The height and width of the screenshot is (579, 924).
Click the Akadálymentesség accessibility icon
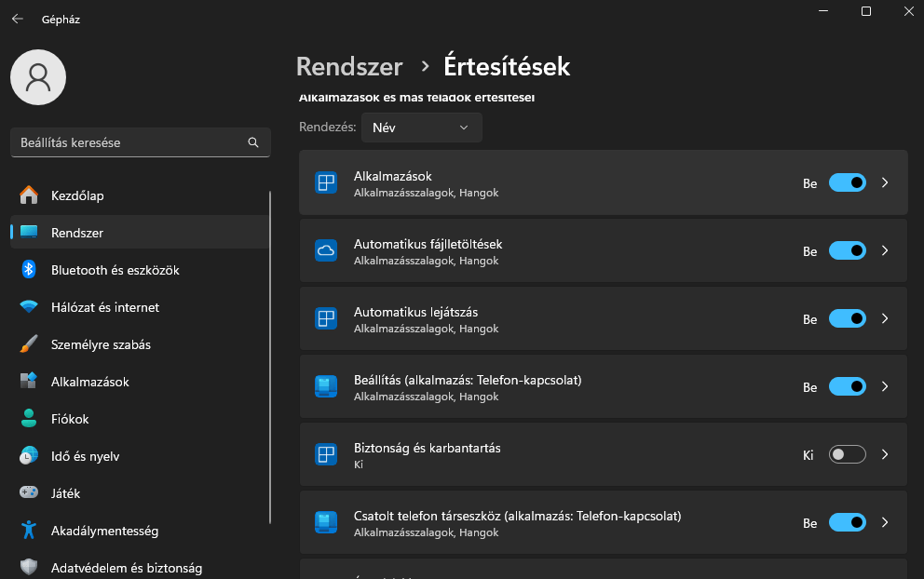click(28, 530)
